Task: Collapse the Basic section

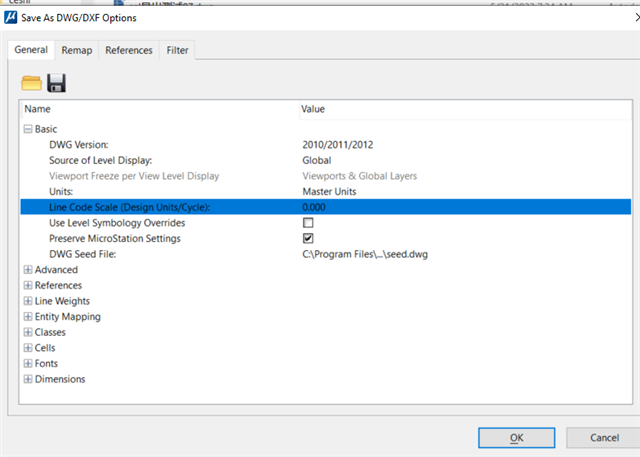Action: pos(28,129)
